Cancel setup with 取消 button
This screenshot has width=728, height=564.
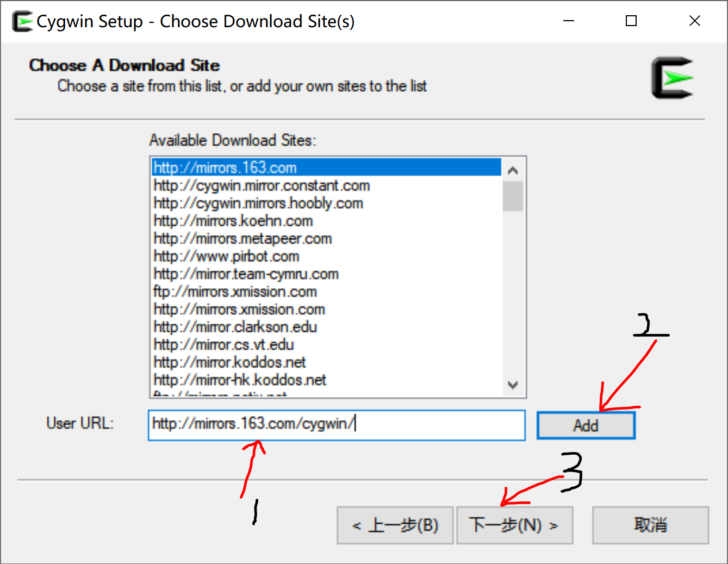[650, 525]
